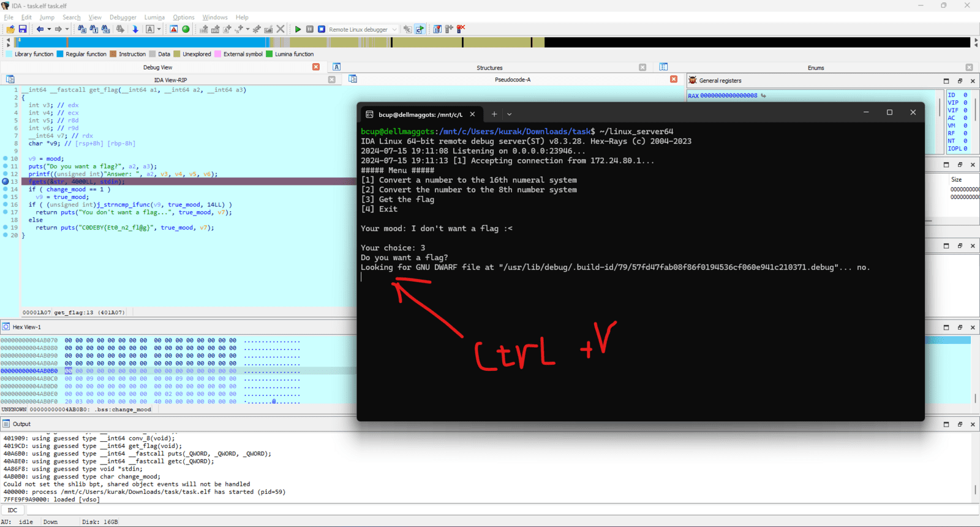The image size is (980, 527).
Task: Toggle breakpoint dot on line 10
Action: coord(6,159)
